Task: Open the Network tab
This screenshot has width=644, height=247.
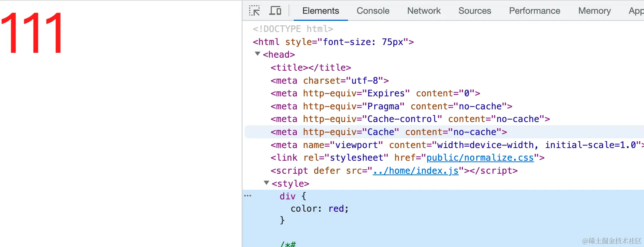Action: [424, 11]
